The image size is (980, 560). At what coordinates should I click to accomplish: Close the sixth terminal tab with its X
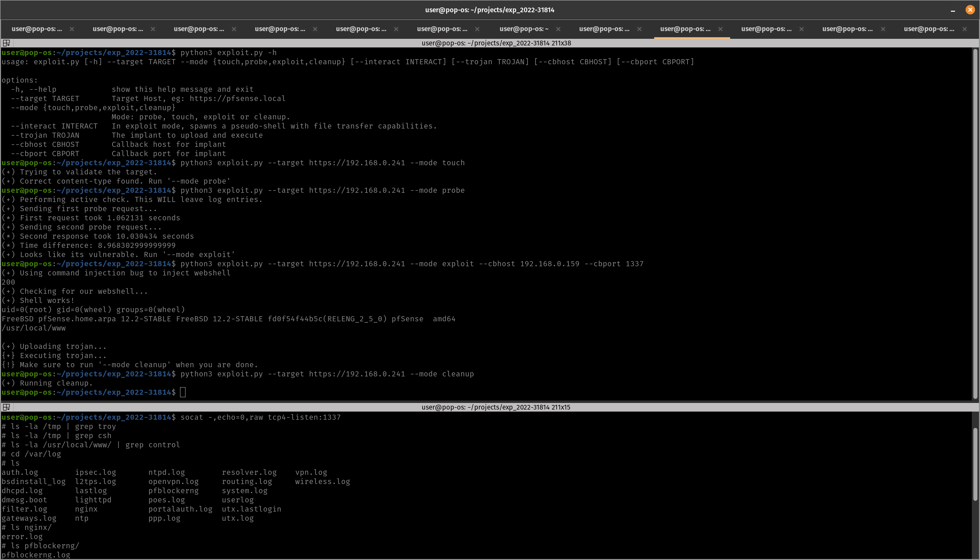coord(477,29)
